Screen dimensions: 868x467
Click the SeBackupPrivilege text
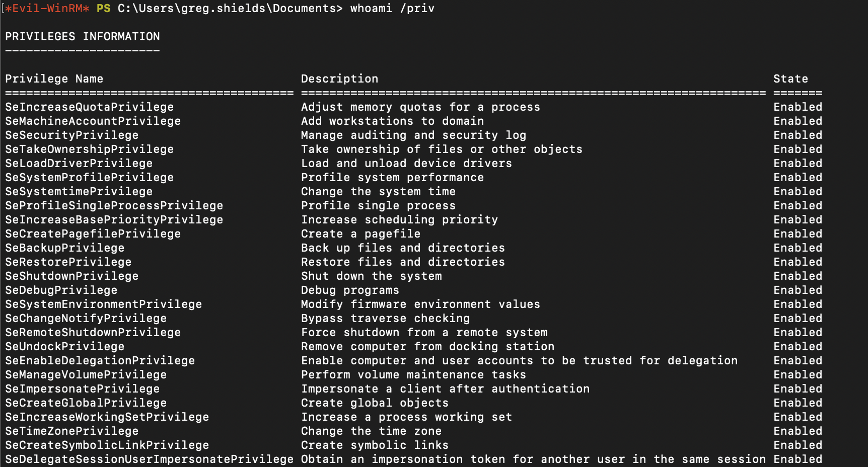tap(64, 248)
